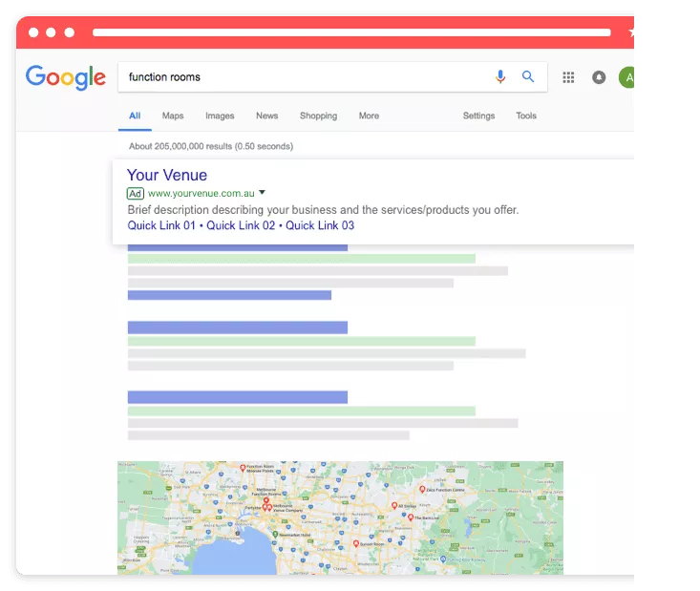
Task: Click www.yourvenue.com.au URL
Action: click(x=201, y=193)
